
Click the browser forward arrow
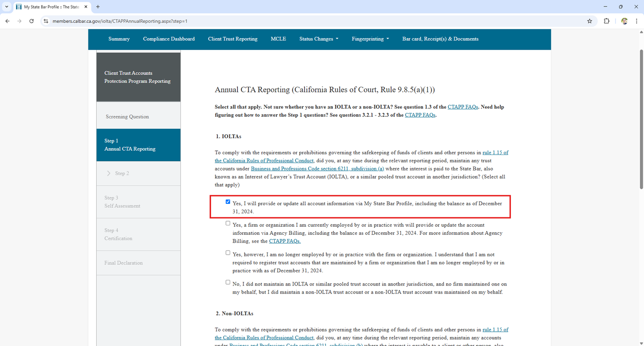point(19,21)
